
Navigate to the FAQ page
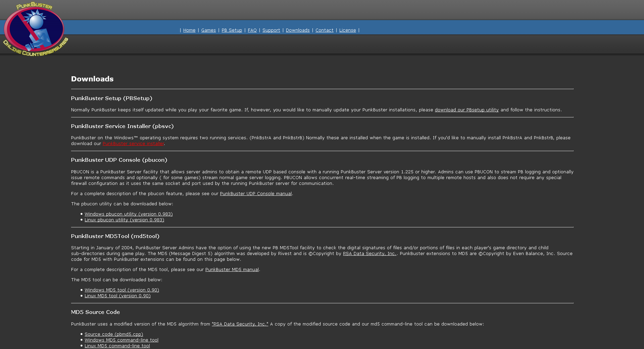coord(252,30)
